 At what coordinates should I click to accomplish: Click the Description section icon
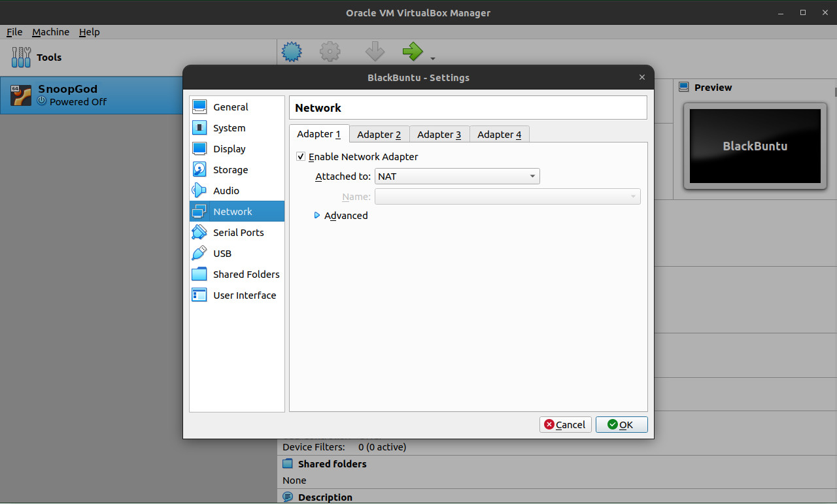coord(288,497)
